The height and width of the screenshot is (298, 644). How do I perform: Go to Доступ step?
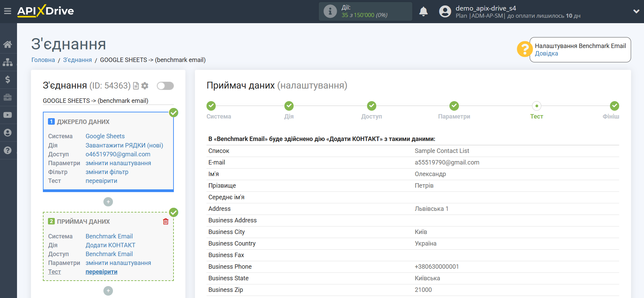tap(371, 106)
